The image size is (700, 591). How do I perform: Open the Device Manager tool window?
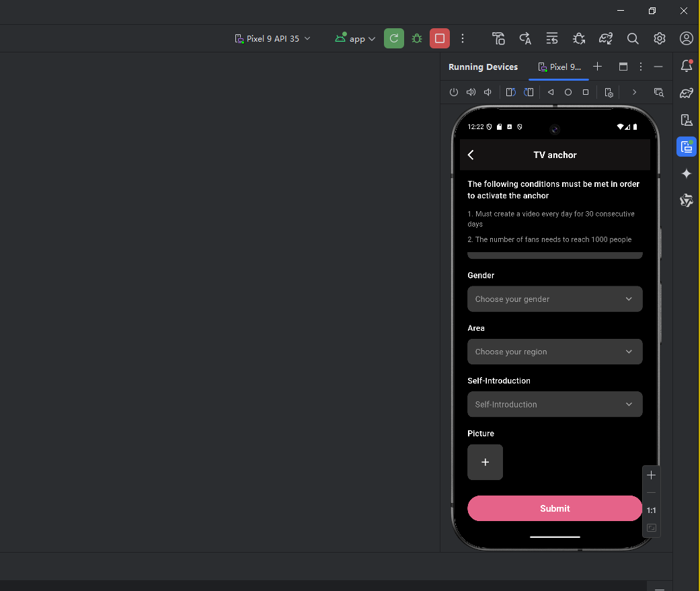[686, 120]
